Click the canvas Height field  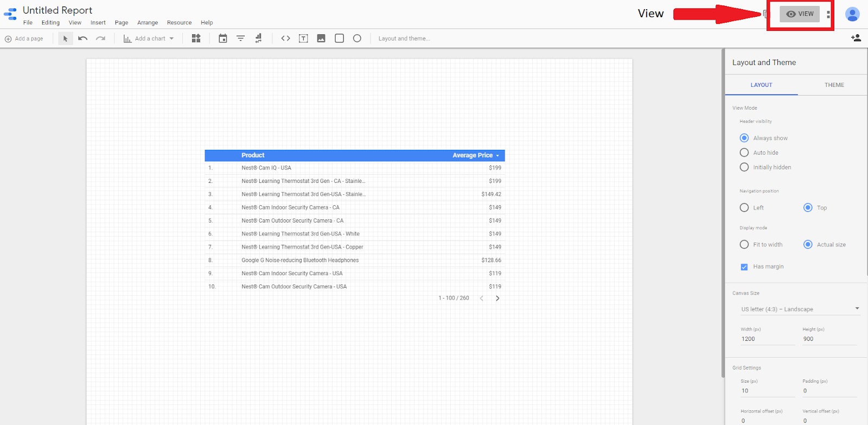coord(829,339)
